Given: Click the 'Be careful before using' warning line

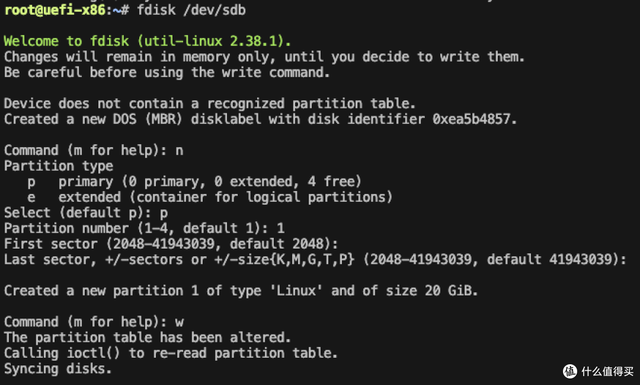Looking at the screenshot, I should pyautogui.click(x=167, y=73).
